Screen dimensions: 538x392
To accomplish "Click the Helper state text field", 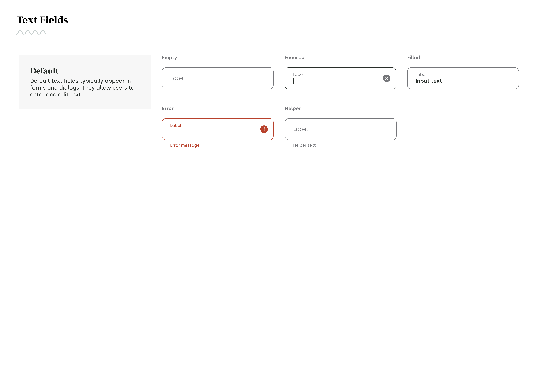I will (340, 129).
